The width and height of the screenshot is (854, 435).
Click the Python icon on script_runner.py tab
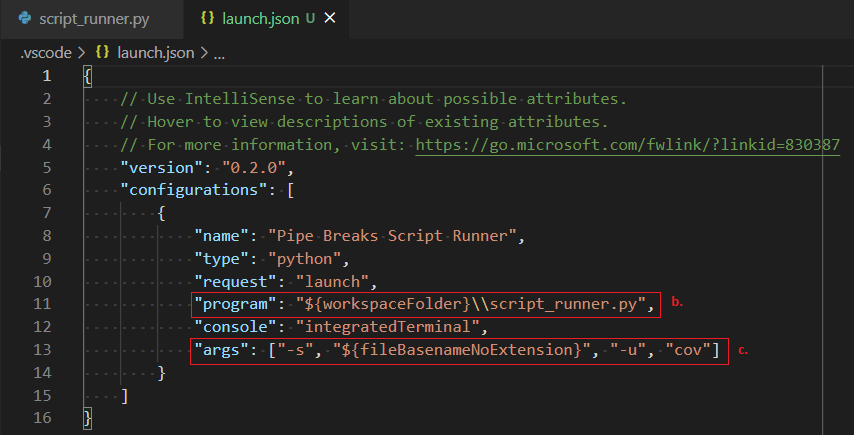click(x=25, y=19)
